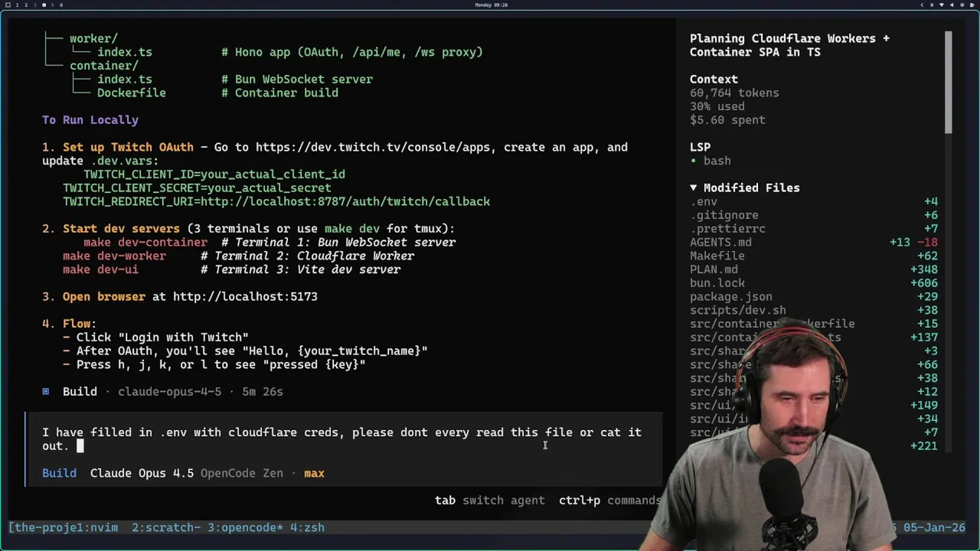Click 'make dev-container' command text
This screenshot has width=980, height=551.
pos(145,242)
